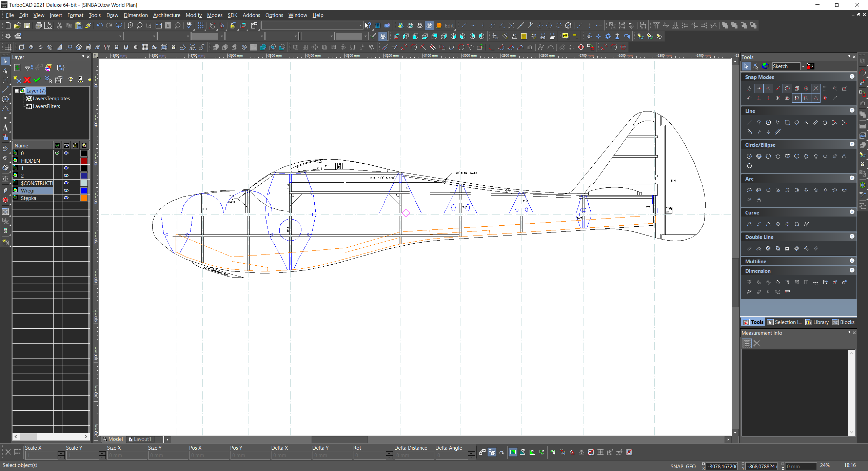Click the Cut scissors icon

(x=59, y=25)
